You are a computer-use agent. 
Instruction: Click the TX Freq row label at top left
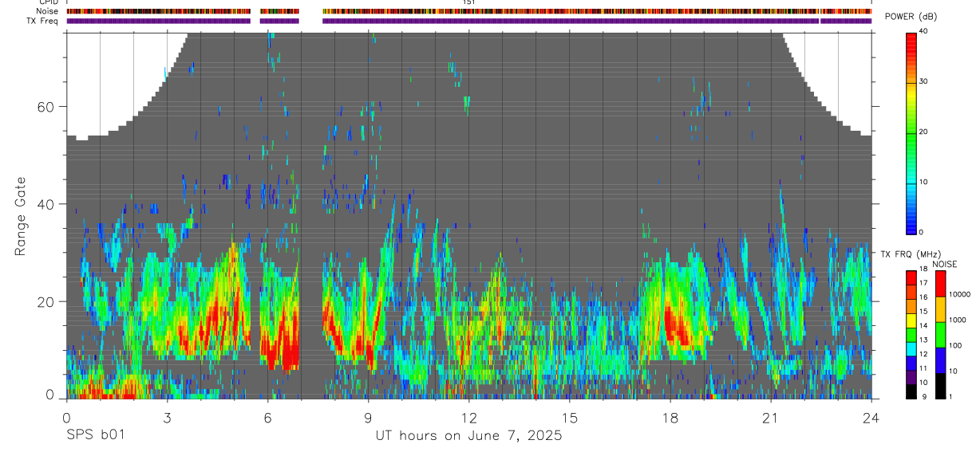click(43, 21)
